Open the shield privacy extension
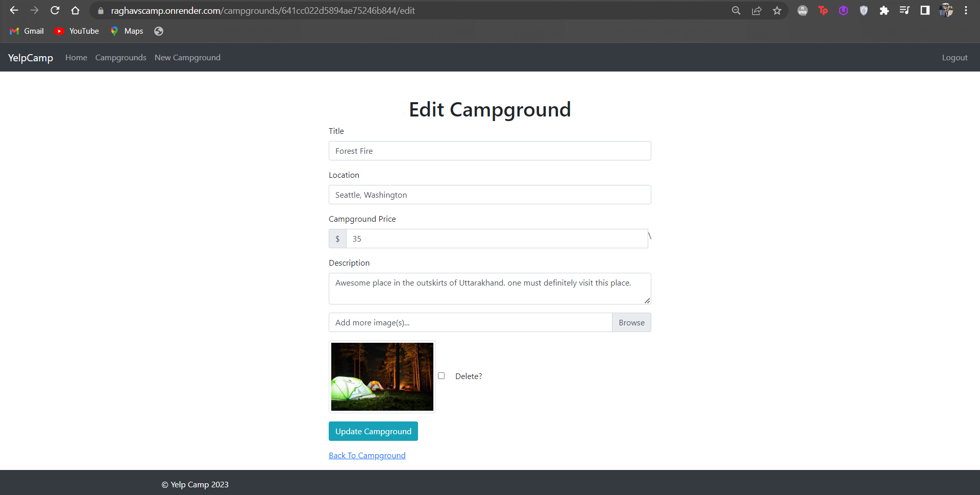980x495 pixels. click(864, 10)
